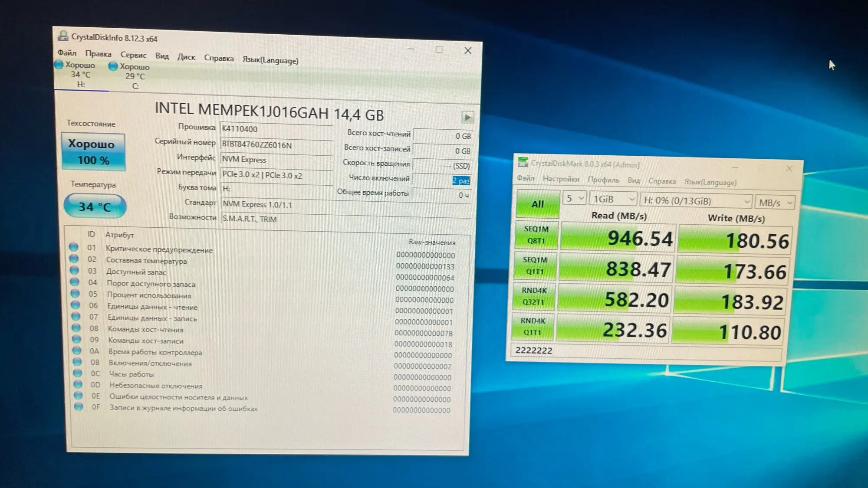
Task: Expand the H: 0% drive selector
Action: tap(697, 201)
